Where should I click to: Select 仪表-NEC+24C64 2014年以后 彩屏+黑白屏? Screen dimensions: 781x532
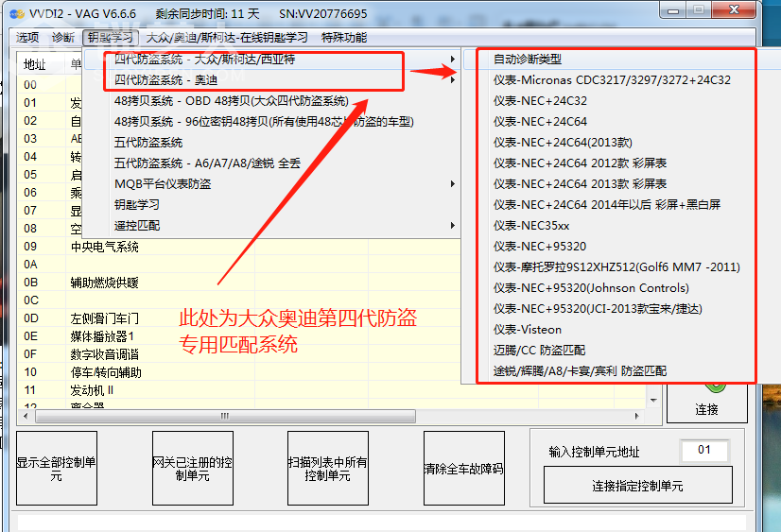[x=607, y=205]
